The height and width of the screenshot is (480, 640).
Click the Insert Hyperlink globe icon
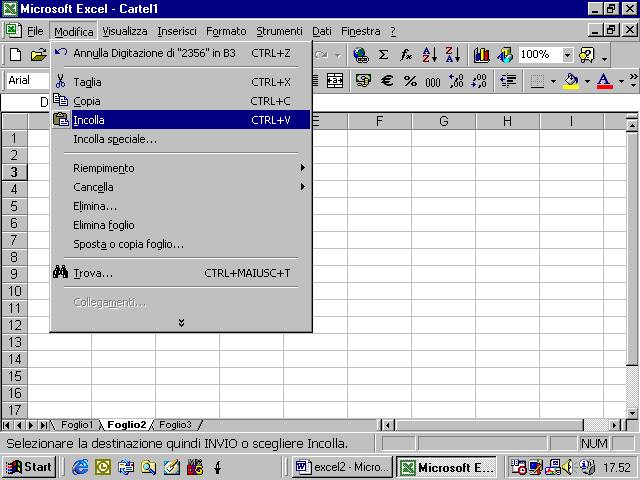pyautogui.click(x=361, y=55)
